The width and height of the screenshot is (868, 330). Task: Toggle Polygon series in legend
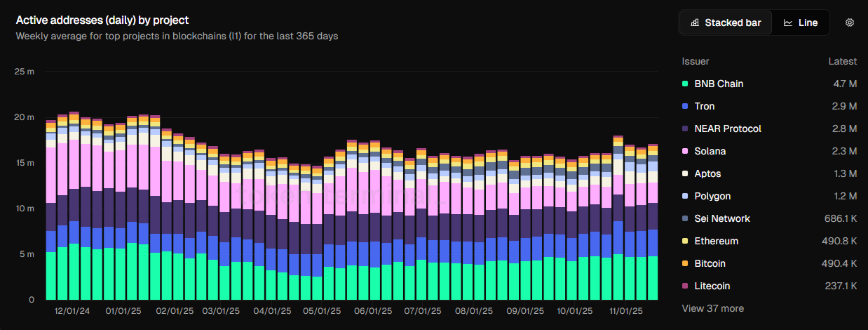(769, 196)
